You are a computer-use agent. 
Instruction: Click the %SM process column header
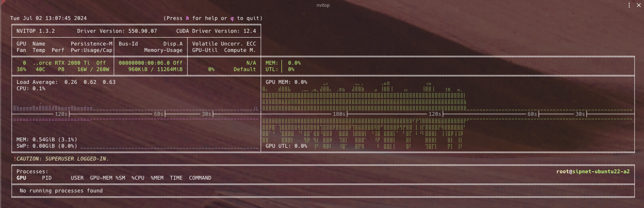click(120, 178)
